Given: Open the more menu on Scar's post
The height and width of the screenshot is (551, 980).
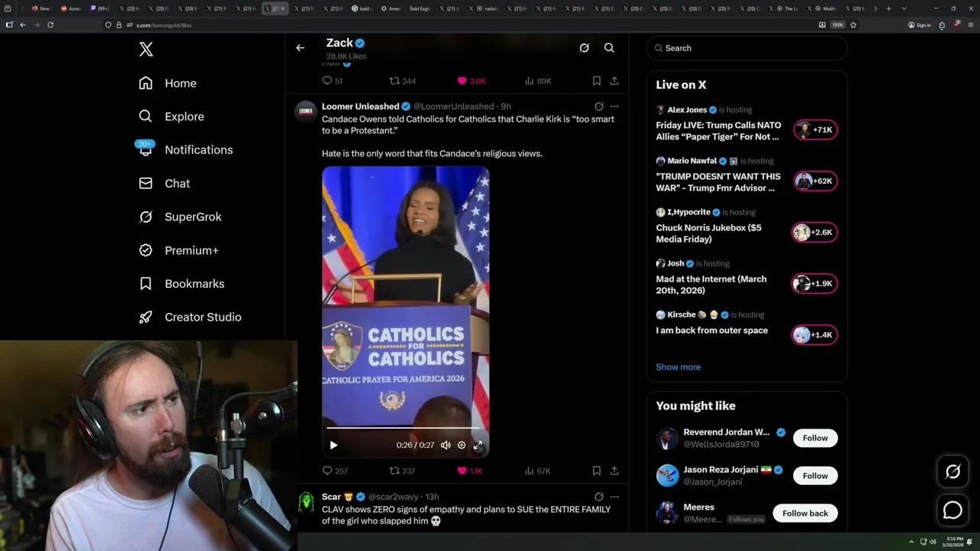Looking at the screenshot, I should [x=614, y=497].
